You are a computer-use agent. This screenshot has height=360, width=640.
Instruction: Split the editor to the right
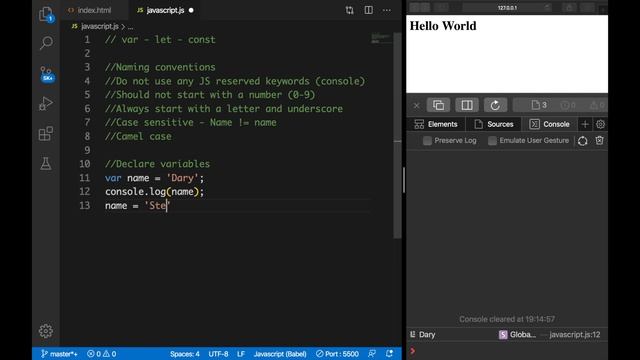369,10
